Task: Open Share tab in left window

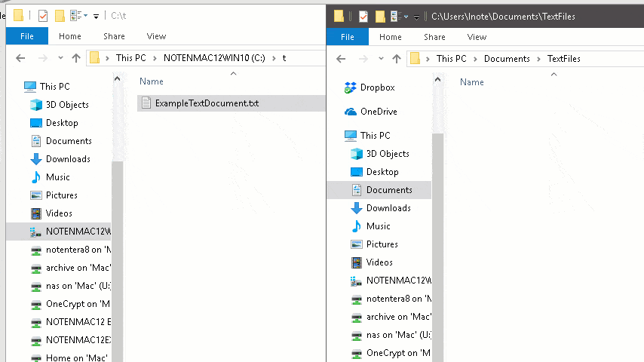Action: coord(114,36)
